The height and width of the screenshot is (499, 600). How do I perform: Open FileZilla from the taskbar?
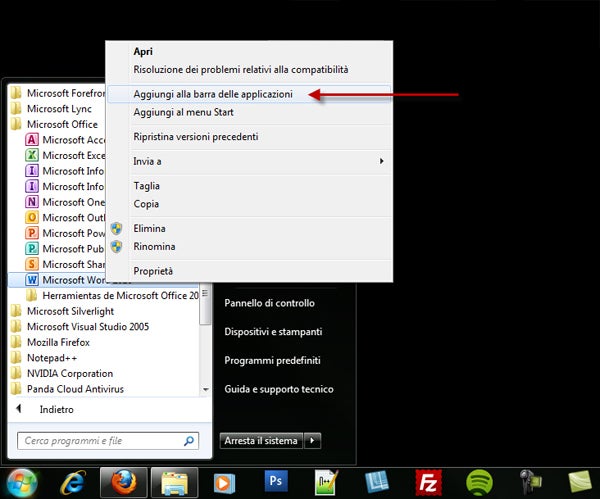[429, 482]
